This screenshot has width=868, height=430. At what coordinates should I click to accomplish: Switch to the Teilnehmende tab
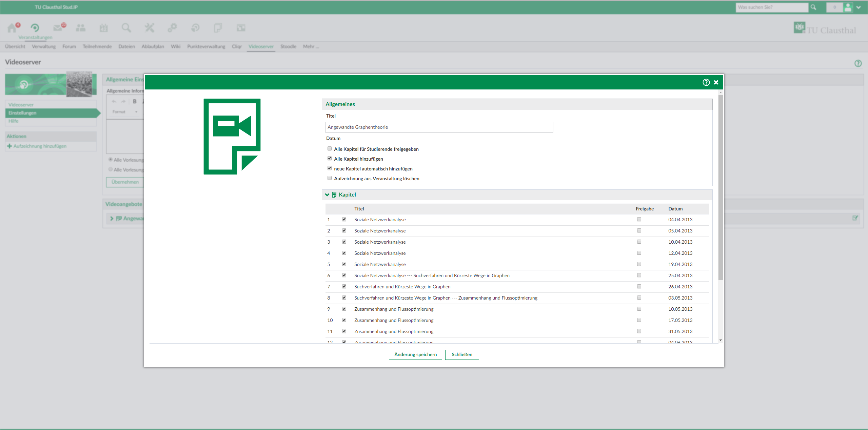click(x=97, y=46)
